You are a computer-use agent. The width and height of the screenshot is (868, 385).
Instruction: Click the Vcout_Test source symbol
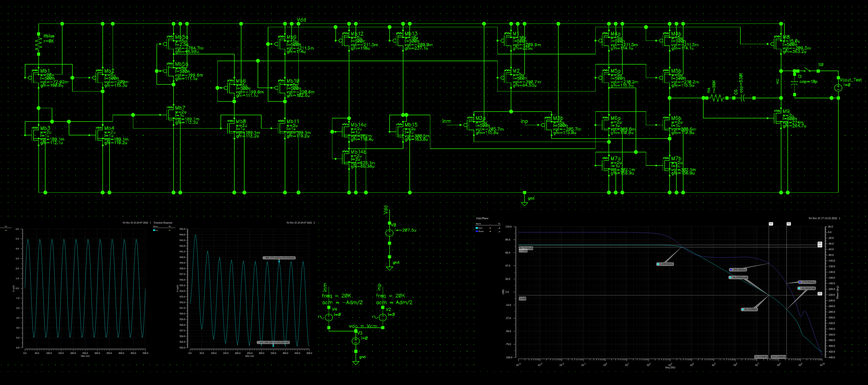[838, 88]
